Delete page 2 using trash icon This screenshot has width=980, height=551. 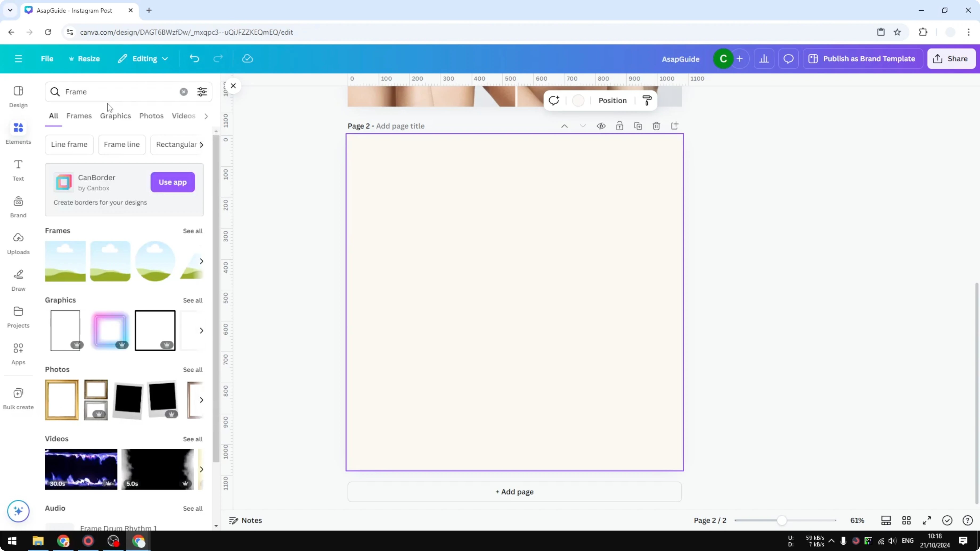point(656,125)
